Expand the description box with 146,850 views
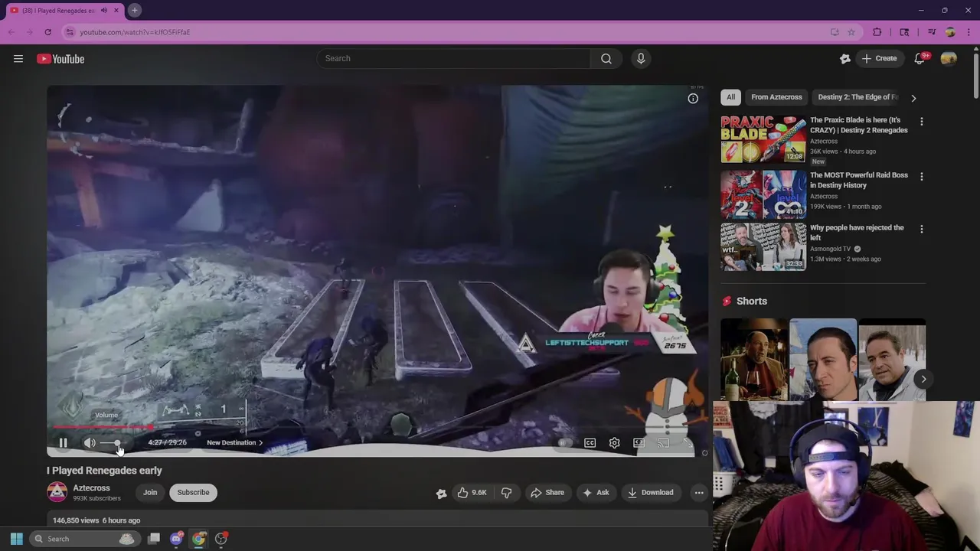980x551 pixels. click(x=378, y=520)
